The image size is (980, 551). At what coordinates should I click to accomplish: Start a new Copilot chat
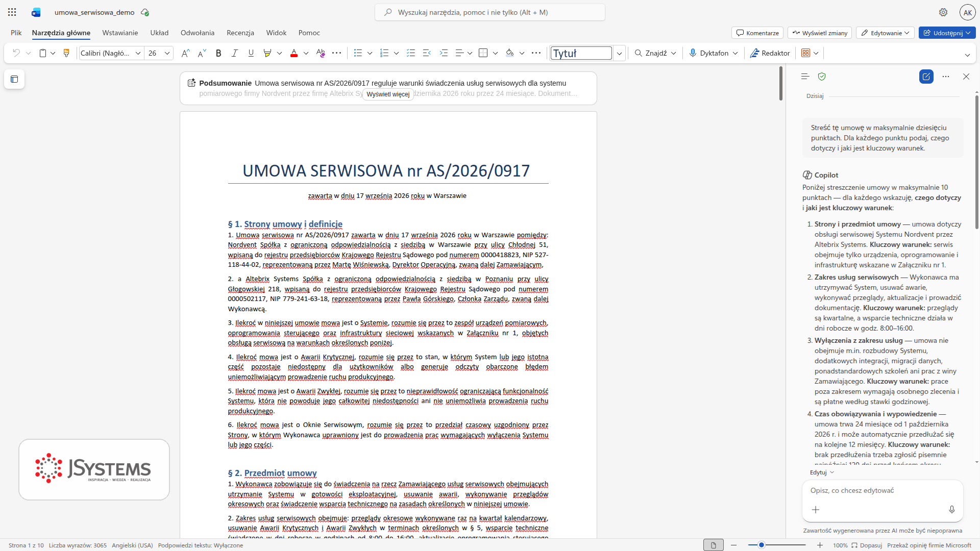click(926, 77)
